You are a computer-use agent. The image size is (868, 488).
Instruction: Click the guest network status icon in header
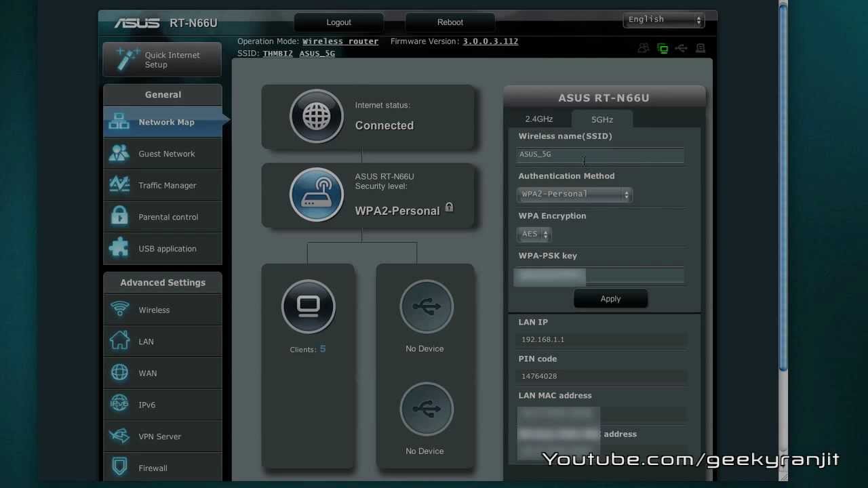click(644, 48)
